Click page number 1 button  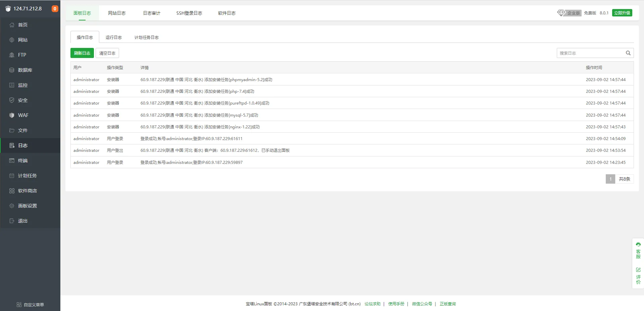tap(610, 179)
